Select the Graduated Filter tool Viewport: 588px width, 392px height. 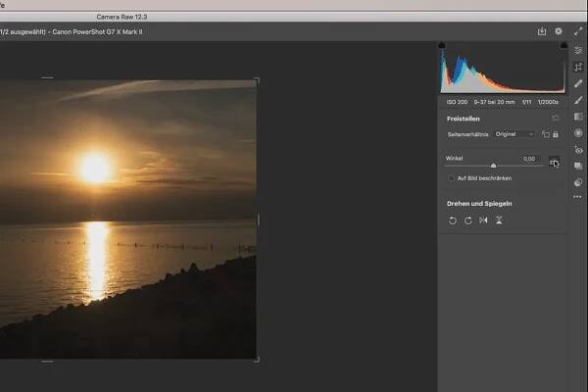tap(578, 117)
